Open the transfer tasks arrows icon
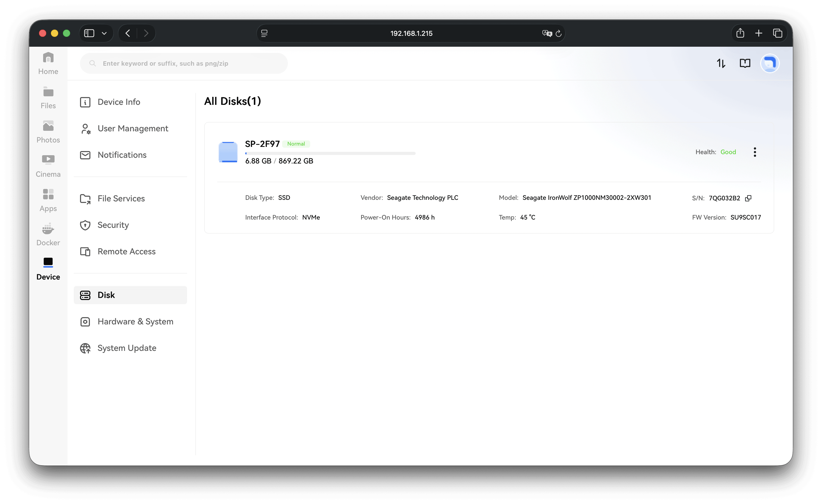The width and height of the screenshot is (822, 504). coord(721,63)
